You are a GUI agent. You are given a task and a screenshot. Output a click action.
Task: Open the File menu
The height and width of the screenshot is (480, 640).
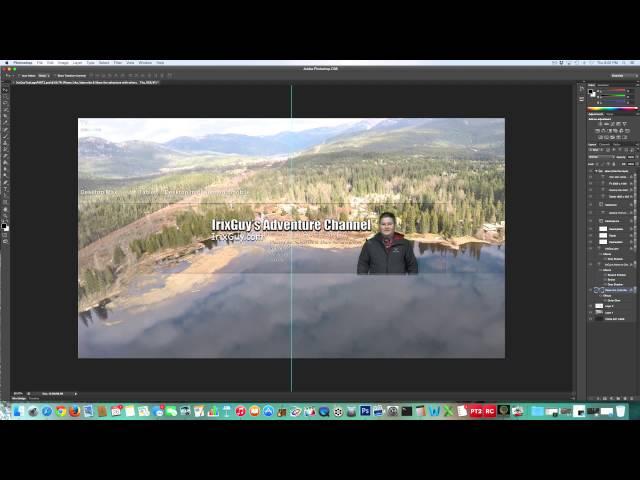click(40, 63)
